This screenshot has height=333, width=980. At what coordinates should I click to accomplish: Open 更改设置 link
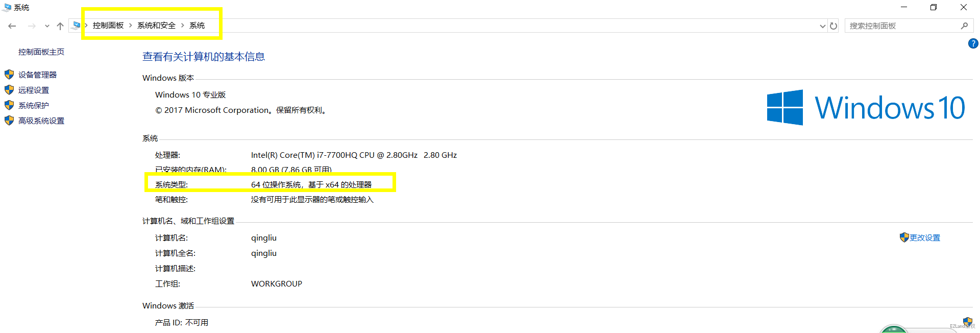(924, 238)
